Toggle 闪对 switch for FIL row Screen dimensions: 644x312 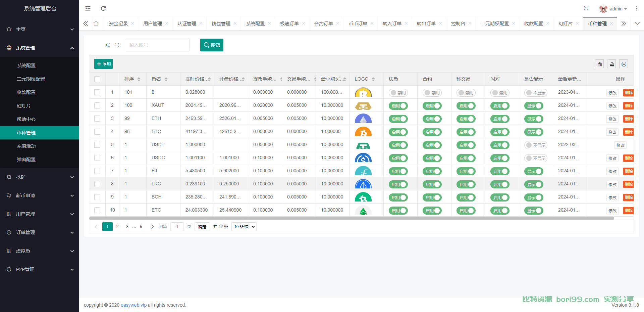pyautogui.click(x=500, y=171)
